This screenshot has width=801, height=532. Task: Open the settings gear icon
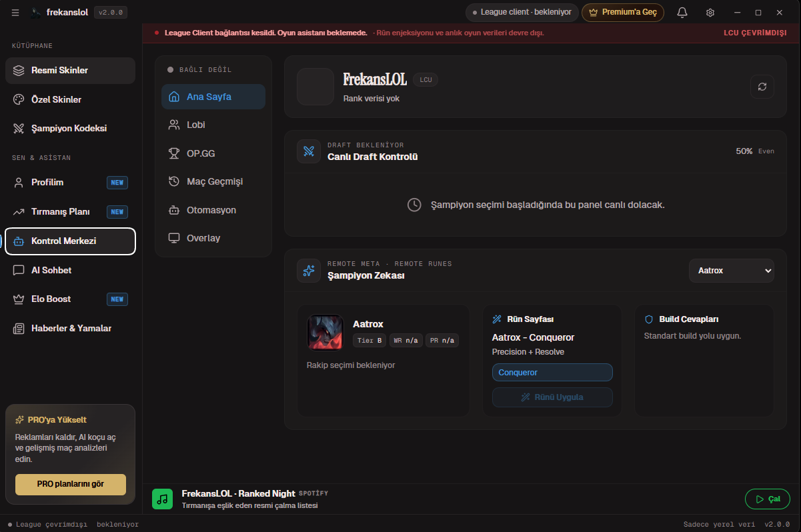point(710,12)
